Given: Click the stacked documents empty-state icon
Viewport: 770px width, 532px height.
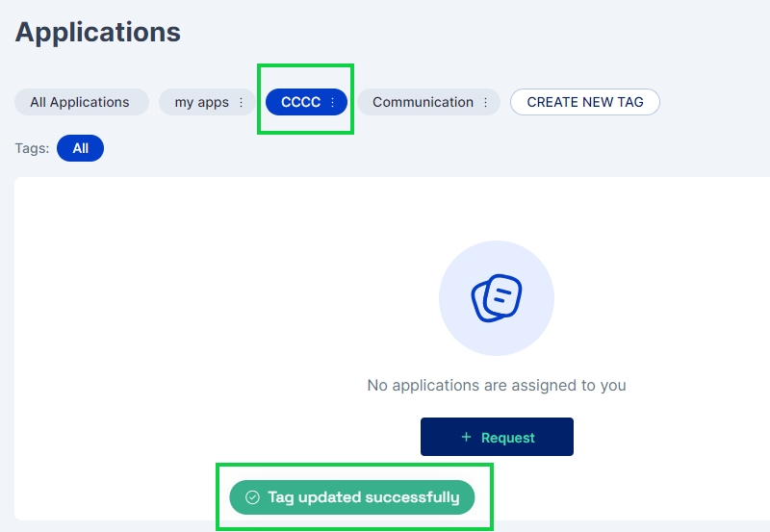Looking at the screenshot, I should pos(497,298).
